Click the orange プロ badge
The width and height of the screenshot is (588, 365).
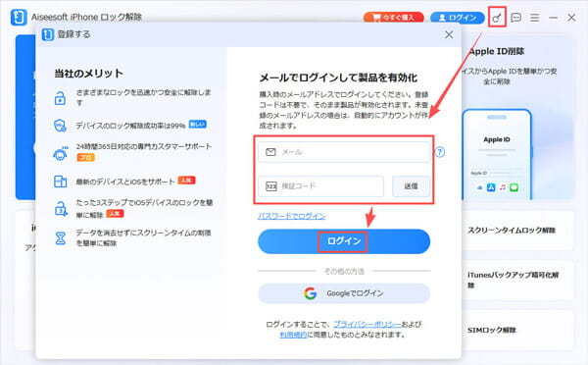coord(85,157)
